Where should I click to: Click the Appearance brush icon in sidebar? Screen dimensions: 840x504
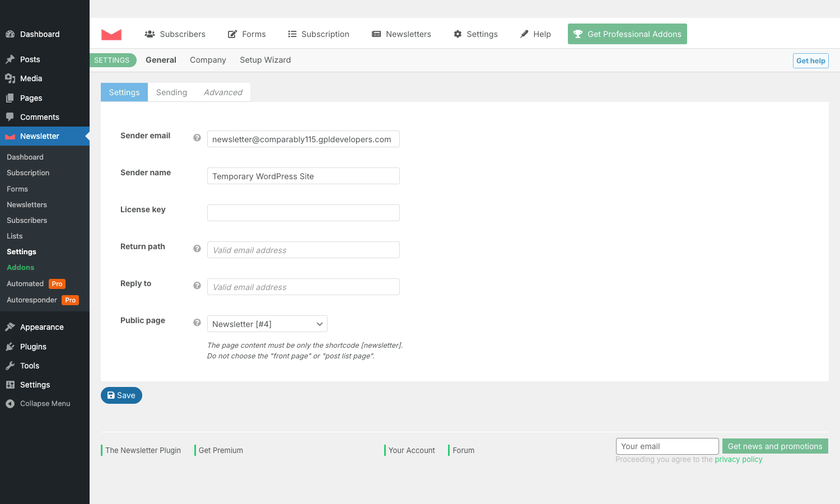point(10,327)
